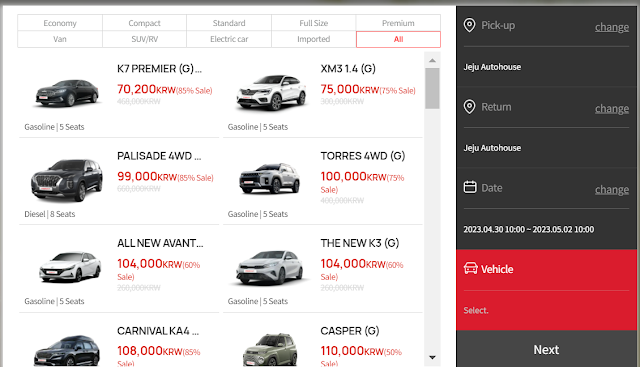Click the scrollbar down arrow
The image size is (640, 367).
tap(432, 358)
